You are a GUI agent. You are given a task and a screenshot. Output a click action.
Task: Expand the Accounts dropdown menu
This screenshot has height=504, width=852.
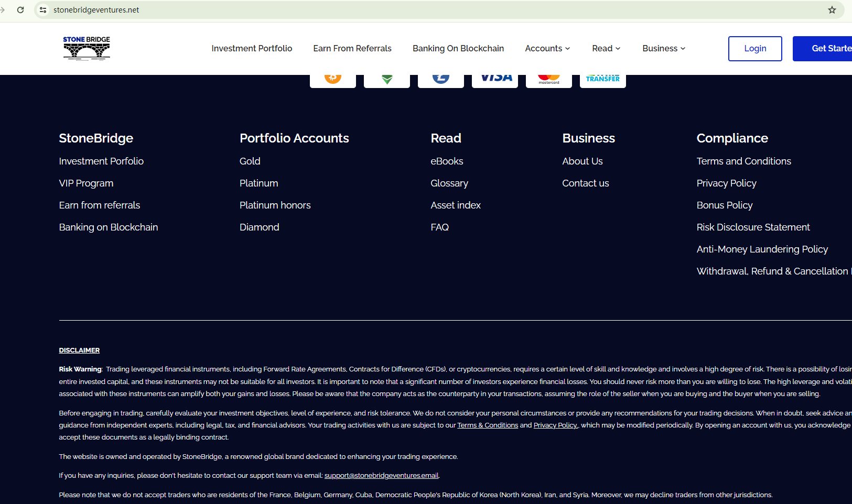(547, 48)
